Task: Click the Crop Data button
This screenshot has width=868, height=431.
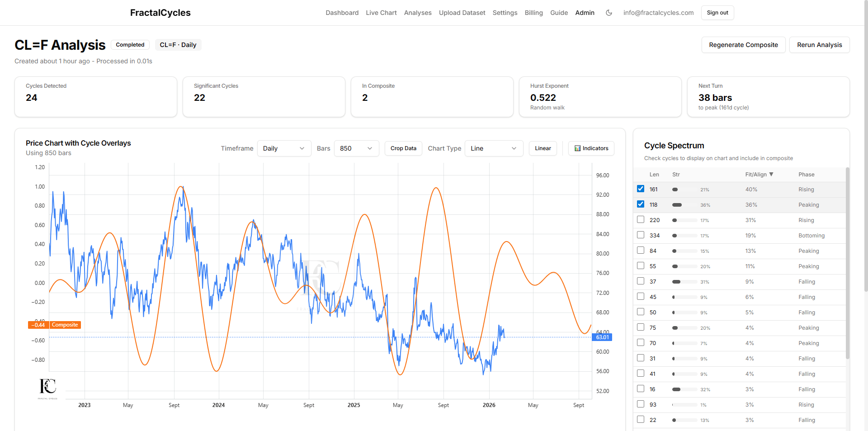Action: pos(403,148)
